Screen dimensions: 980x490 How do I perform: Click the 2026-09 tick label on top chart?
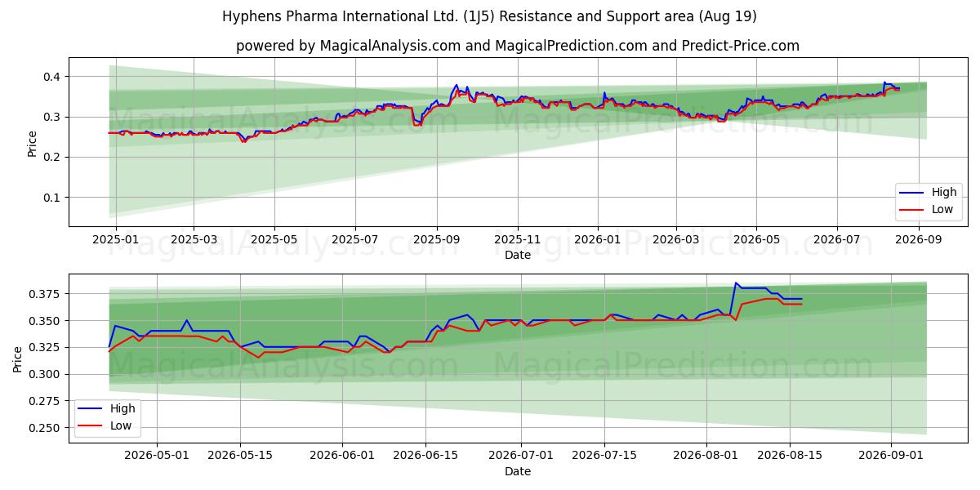[919, 240]
